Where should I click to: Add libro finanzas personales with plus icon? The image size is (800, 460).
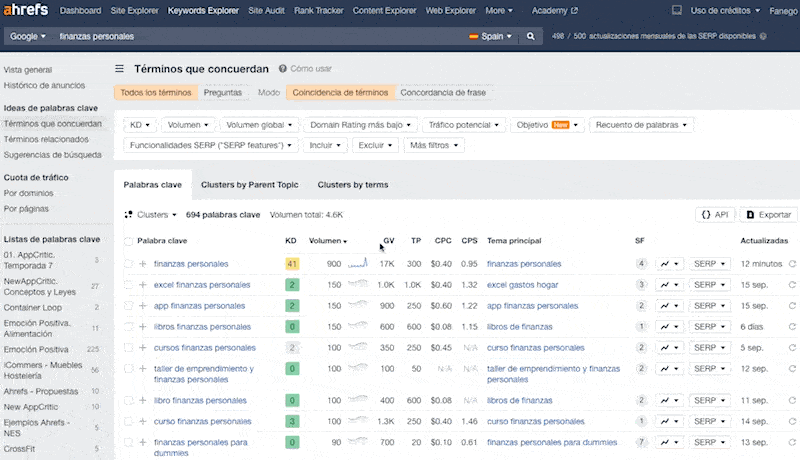click(143, 400)
